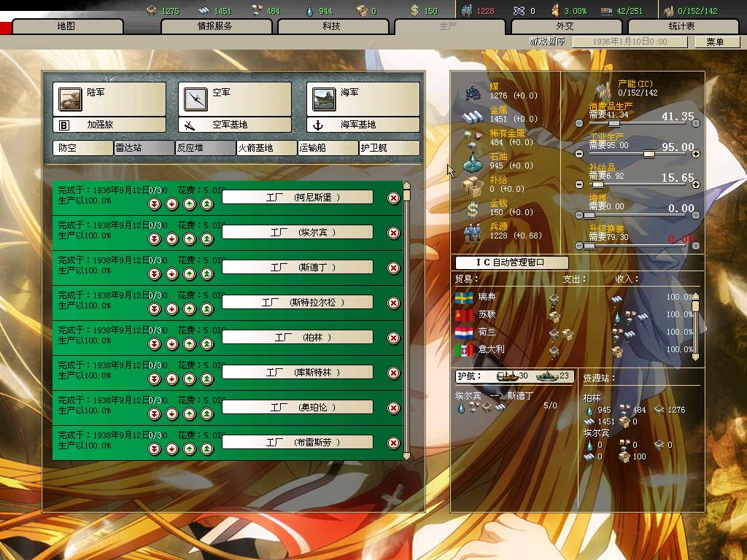Move 埃尔宾 factory to top of queue
This screenshot has width=747, height=560.
206,239
